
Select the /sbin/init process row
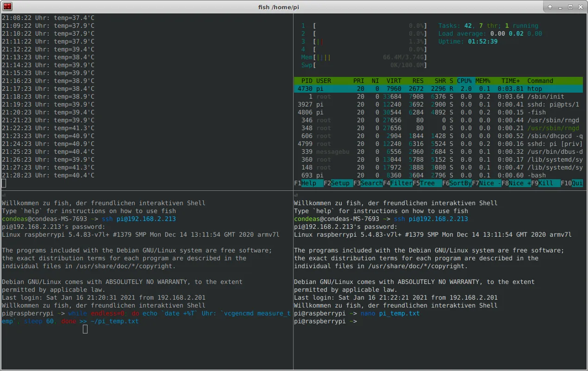(x=438, y=97)
